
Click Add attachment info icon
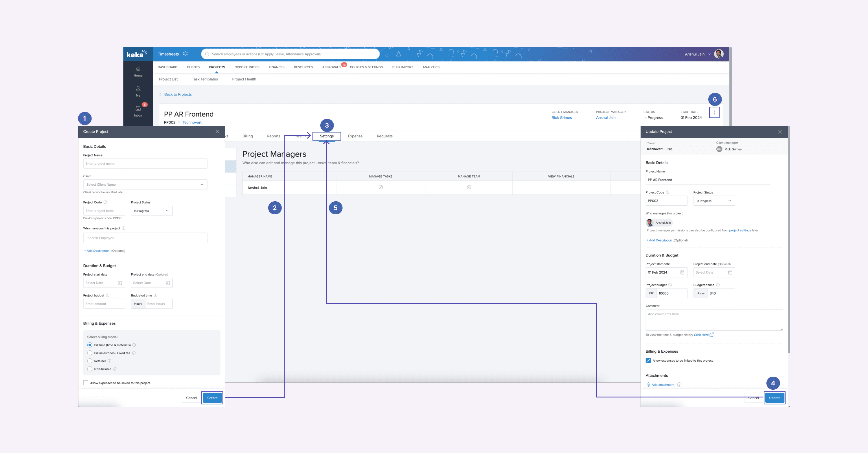679,385
